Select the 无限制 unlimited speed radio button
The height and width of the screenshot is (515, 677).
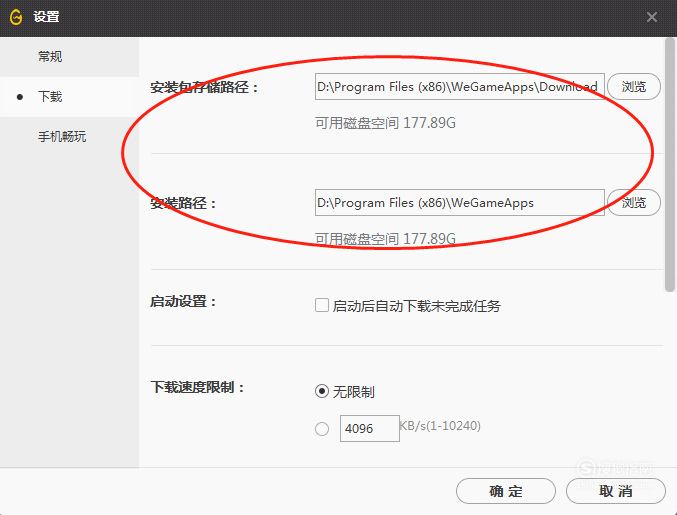tap(322, 392)
